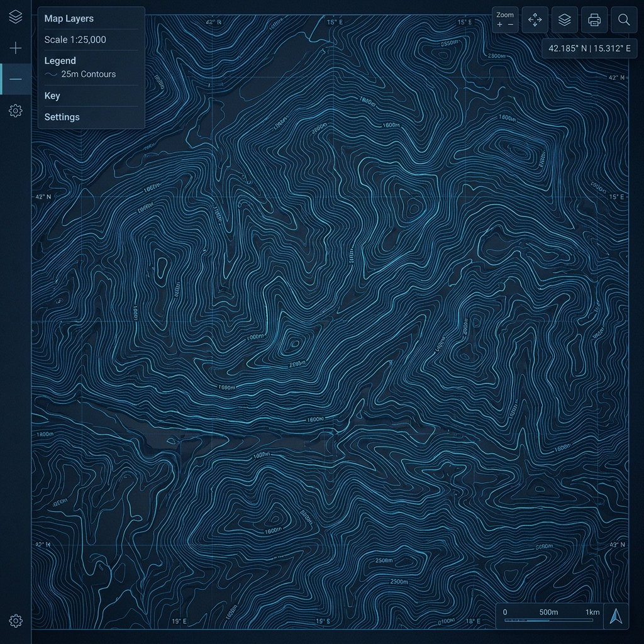Open the layers stack icon in top toolbar
Image resolution: width=644 pixels, height=644 pixels.
tap(565, 19)
